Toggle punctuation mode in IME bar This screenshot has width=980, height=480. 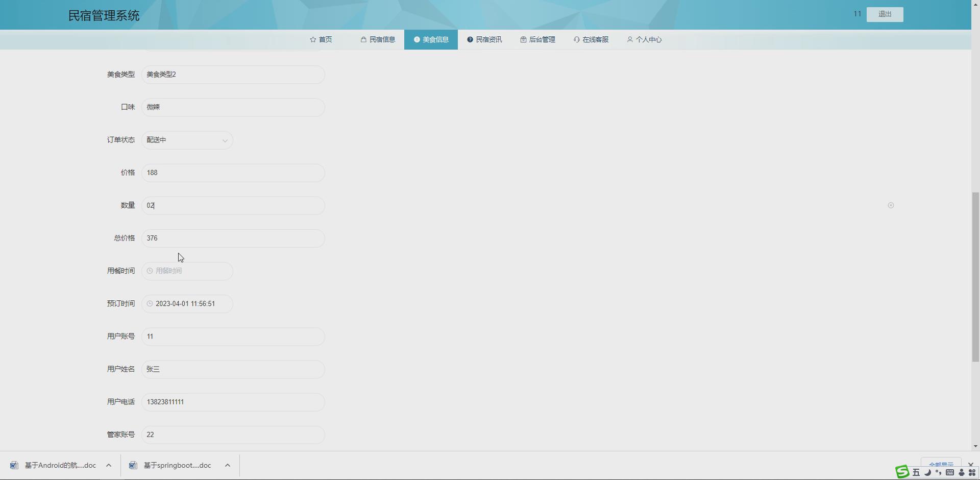pyautogui.click(x=938, y=472)
